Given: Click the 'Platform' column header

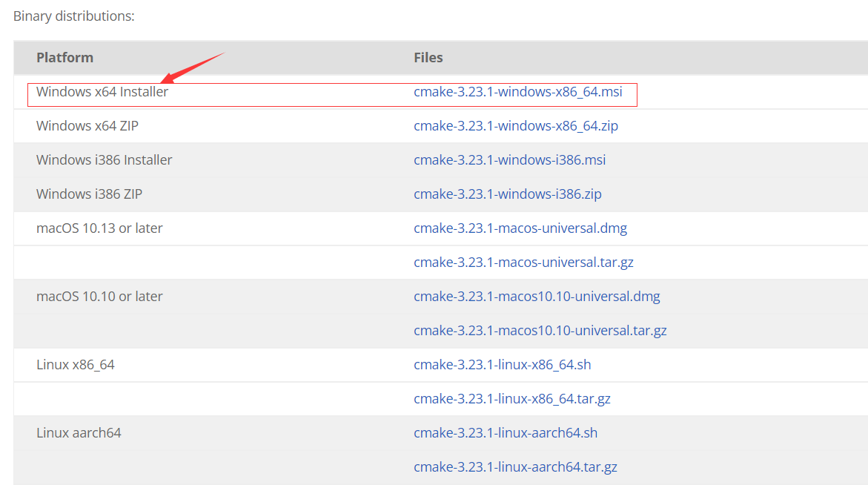Looking at the screenshot, I should tap(64, 58).
